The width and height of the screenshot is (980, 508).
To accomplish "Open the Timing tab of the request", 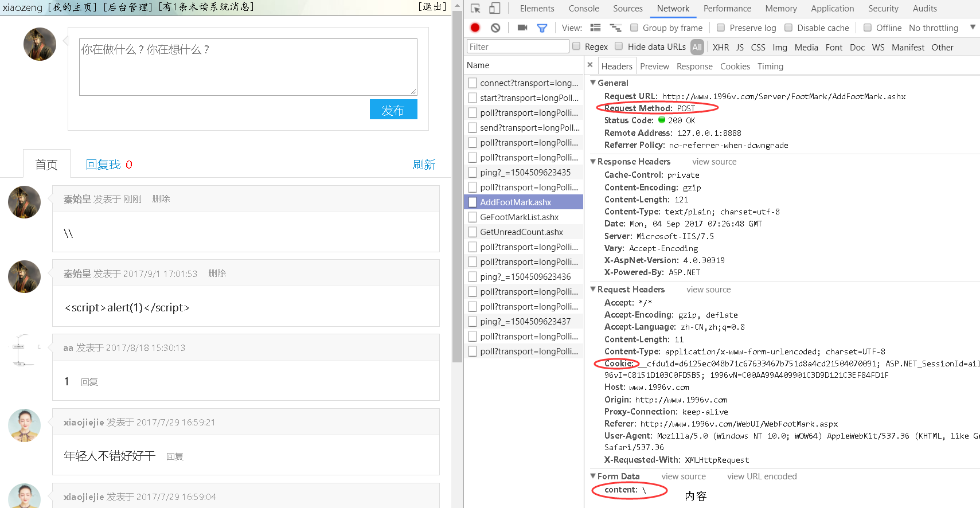I will click(x=770, y=67).
